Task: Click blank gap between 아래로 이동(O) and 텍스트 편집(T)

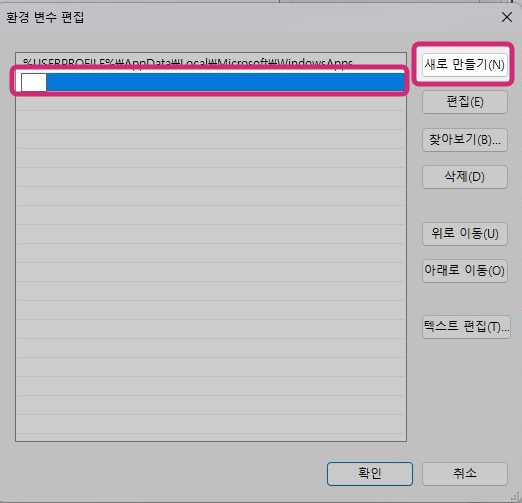Action: coord(465,299)
